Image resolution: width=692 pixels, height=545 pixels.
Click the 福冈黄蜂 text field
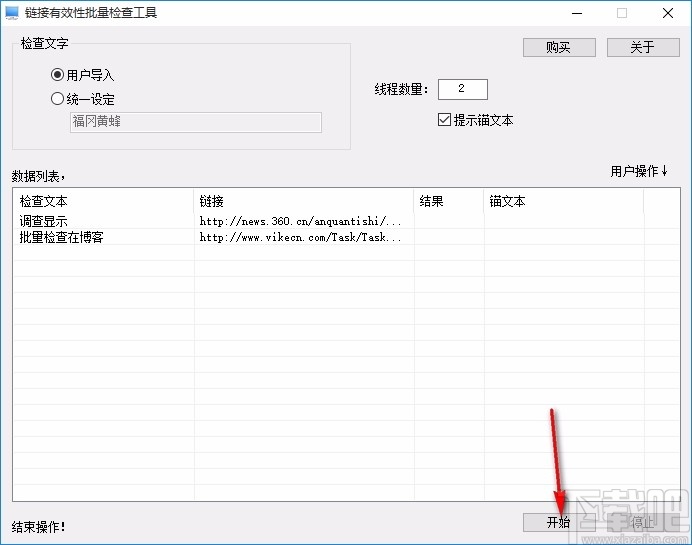196,122
